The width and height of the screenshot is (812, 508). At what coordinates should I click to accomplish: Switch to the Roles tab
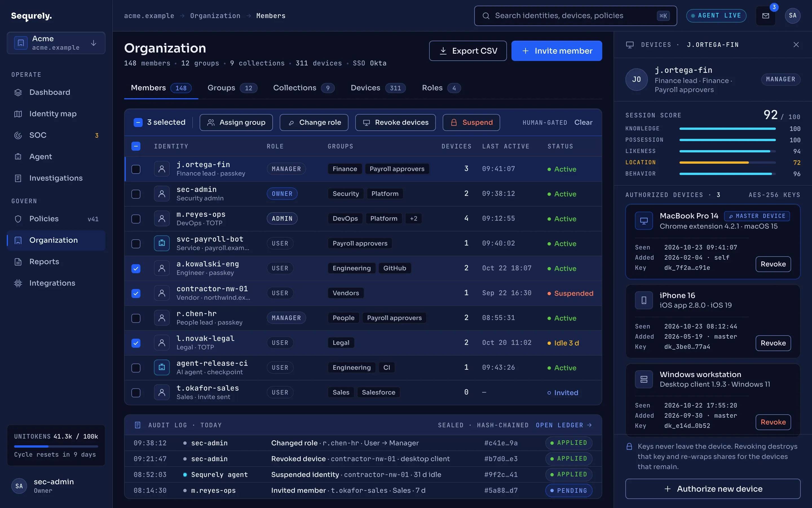[441, 88]
